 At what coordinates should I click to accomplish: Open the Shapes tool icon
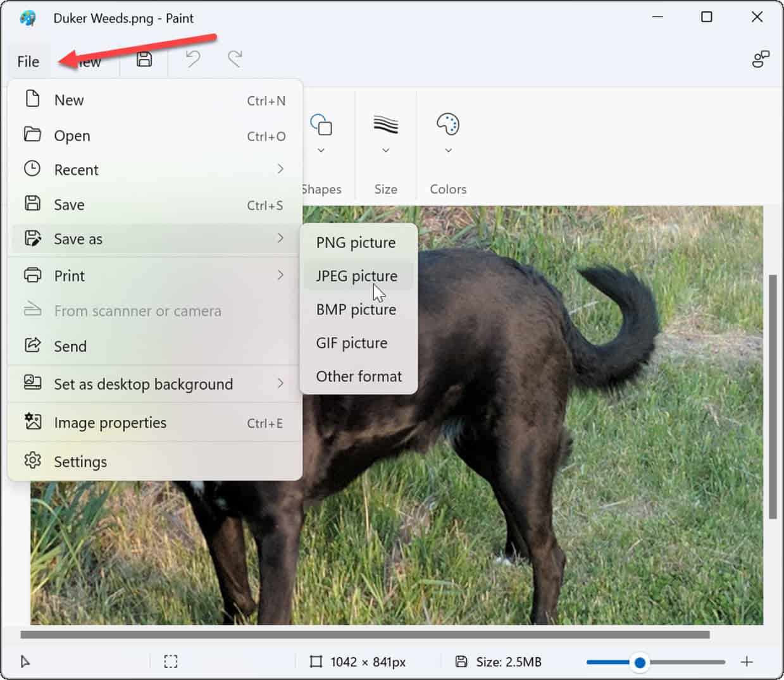pos(321,125)
